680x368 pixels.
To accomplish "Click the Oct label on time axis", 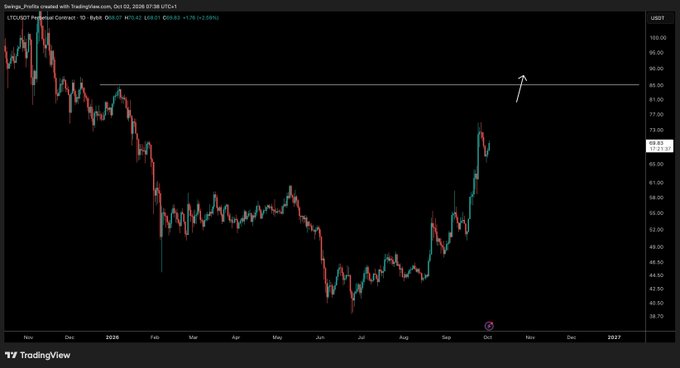I will tap(487, 337).
